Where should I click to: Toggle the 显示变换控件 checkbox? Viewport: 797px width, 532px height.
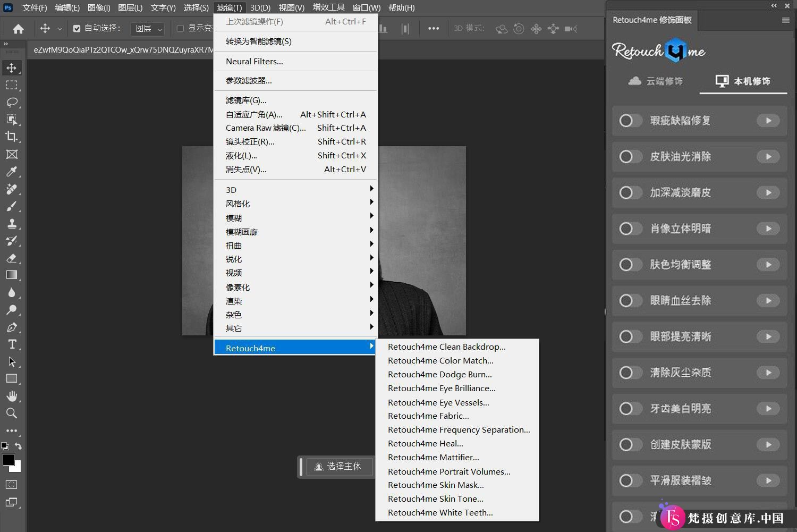pyautogui.click(x=180, y=28)
